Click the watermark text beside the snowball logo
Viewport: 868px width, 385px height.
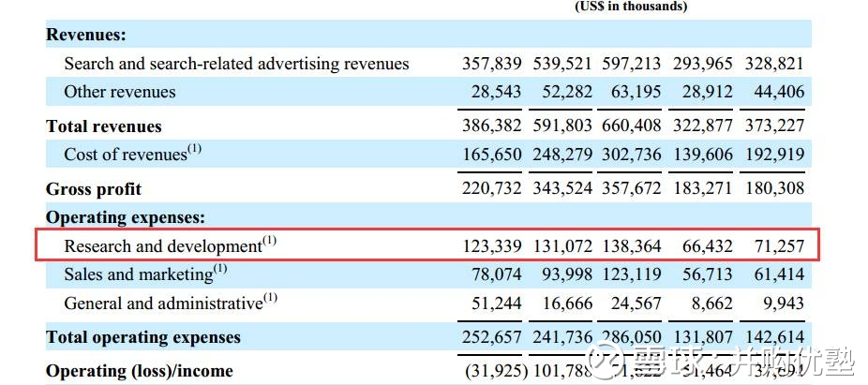click(x=741, y=360)
